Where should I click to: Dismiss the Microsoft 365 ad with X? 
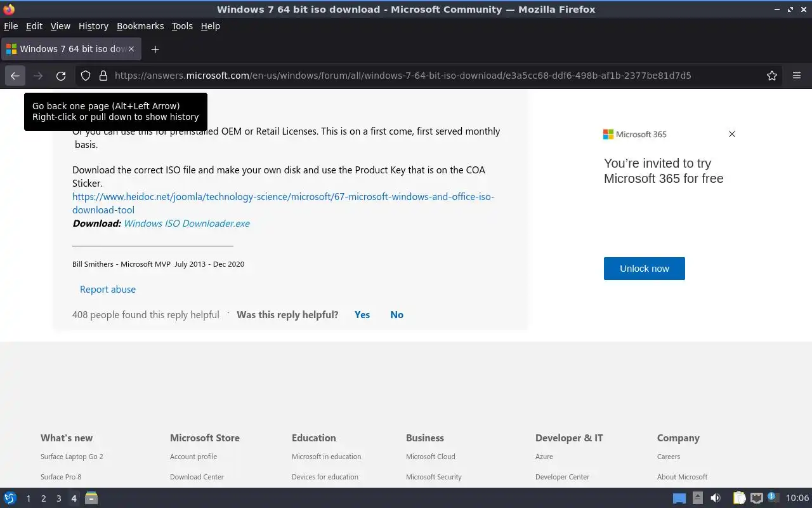click(x=732, y=134)
